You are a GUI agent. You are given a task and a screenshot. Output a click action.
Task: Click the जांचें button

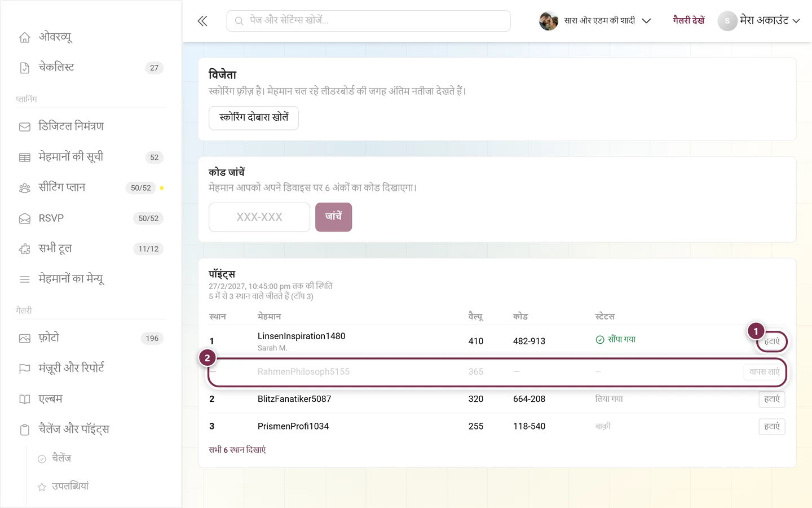[333, 217]
